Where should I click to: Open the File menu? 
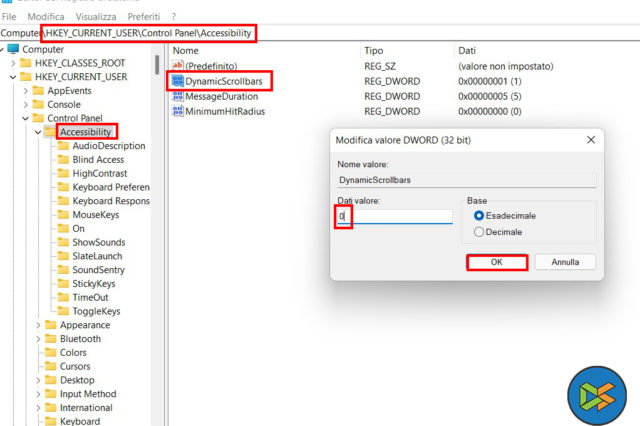click(x=9, y=17)
